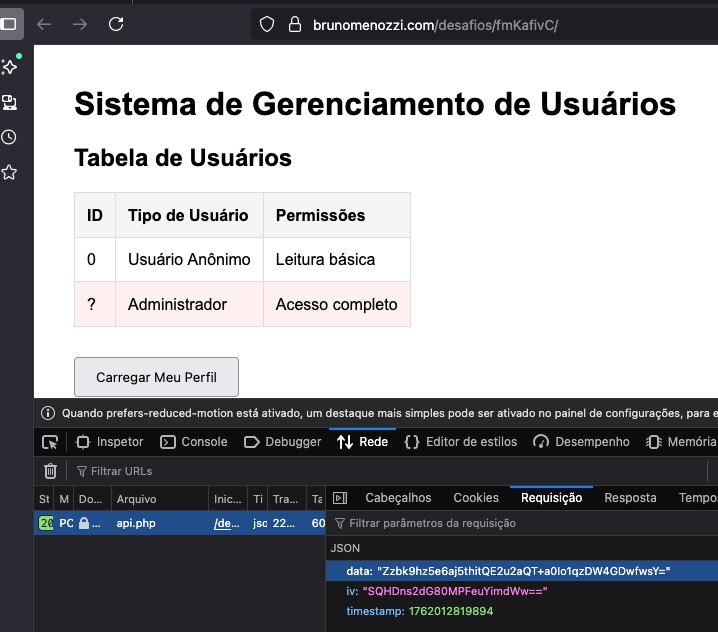The image size is (718, 632).
Task: Open the Cabeçalhos tab
Action: pos(398,498)
